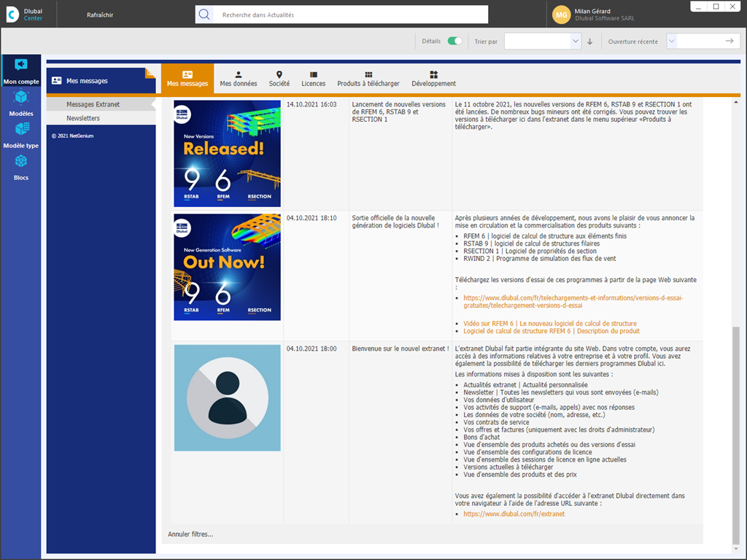The image size is (747, 560).
Task: Open the Société tab
Action: pos(279,79)
